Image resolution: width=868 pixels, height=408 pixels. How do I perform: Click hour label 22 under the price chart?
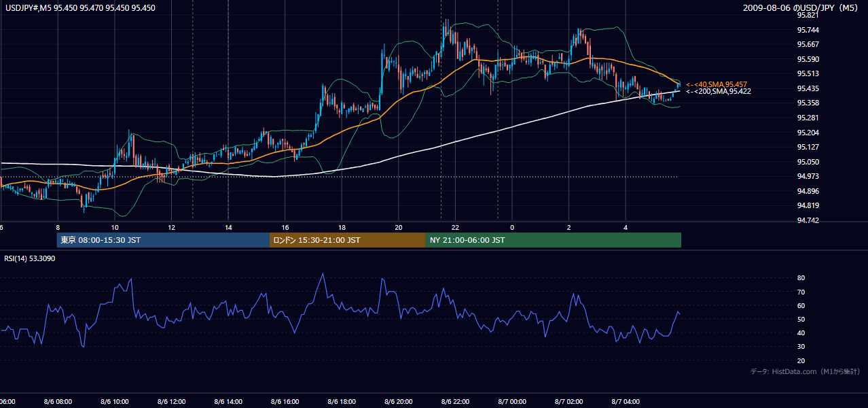(456, 228)
